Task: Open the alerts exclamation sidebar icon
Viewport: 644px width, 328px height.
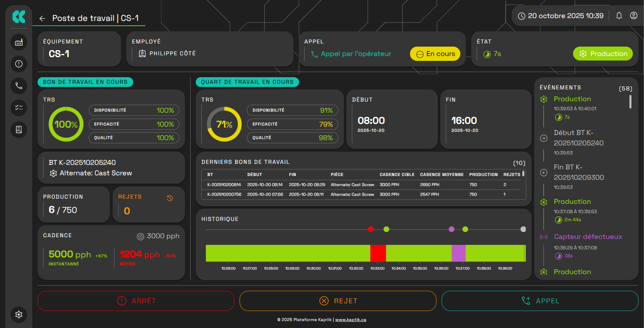Action: (x=19, y=64)
